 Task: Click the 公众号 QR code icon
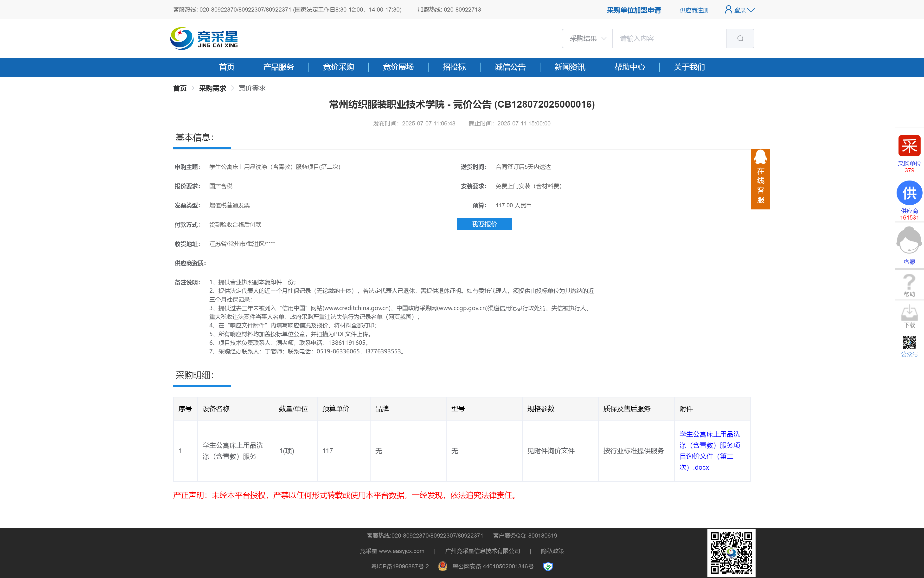[x=909, y=343]
